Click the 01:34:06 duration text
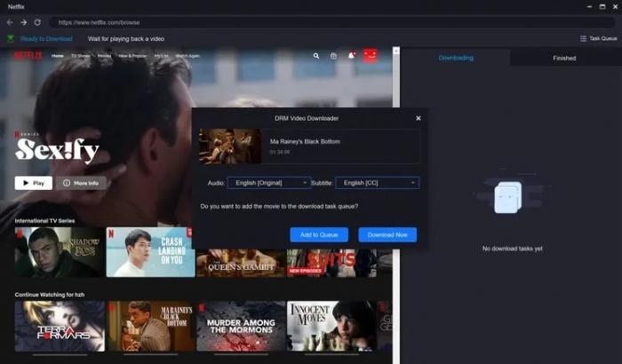This screenshot has height=364, width=622. [x=280, y=152]
